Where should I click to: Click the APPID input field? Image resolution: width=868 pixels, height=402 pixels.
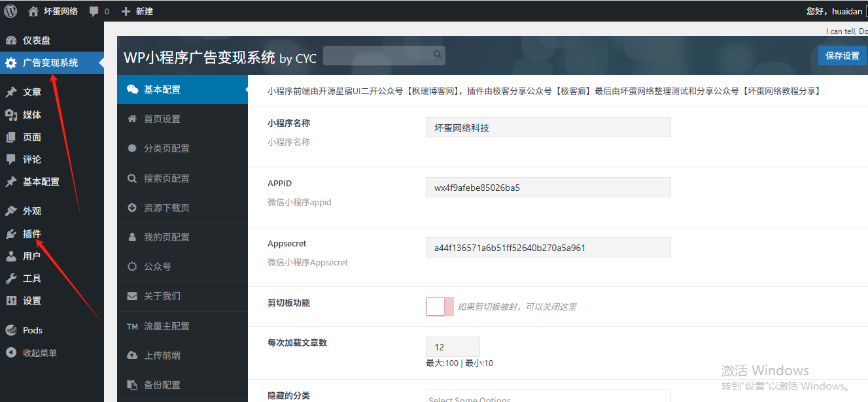[x=548, y=188]
